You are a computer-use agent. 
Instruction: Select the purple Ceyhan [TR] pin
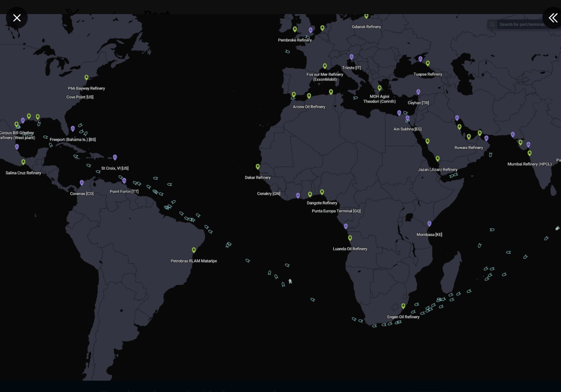[x=418, y=92]
